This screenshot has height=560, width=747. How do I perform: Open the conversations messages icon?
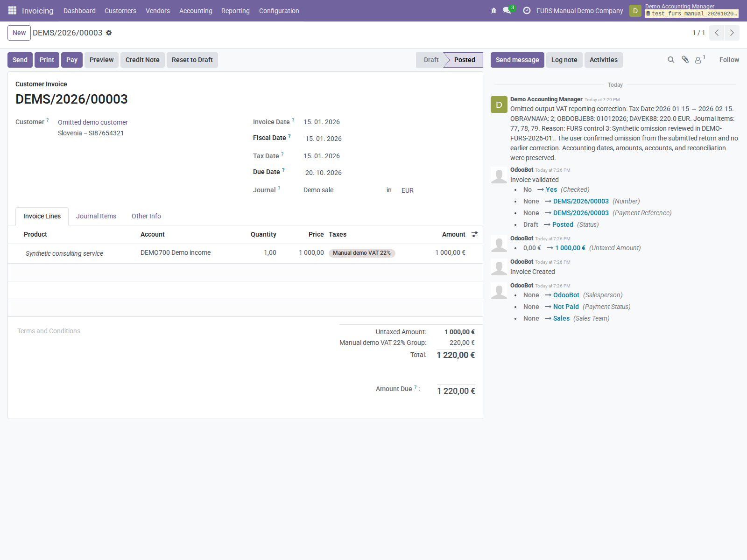coord(507,10)
